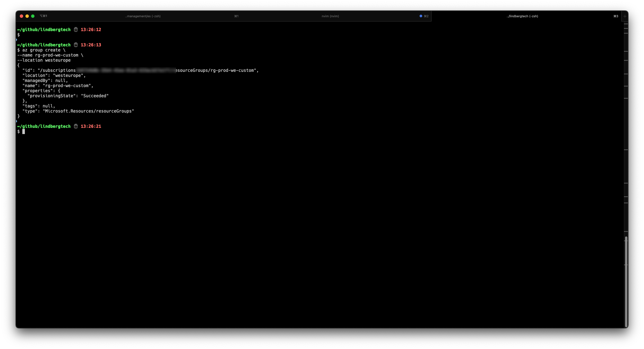The image size is (644, 349).
Task: Click the clock icon beside 13:26:13
Action: pyautogui.click(x=76, y=45)
